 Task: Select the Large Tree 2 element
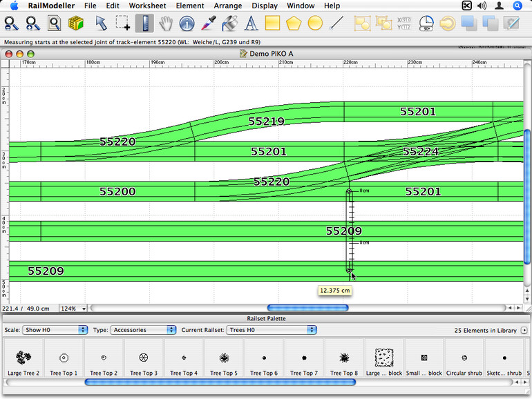[23, 362]
